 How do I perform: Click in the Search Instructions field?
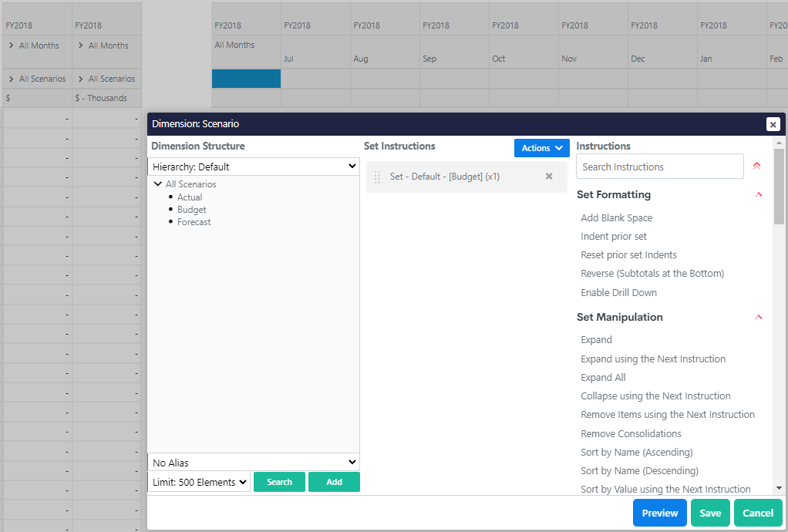point(659,167)
